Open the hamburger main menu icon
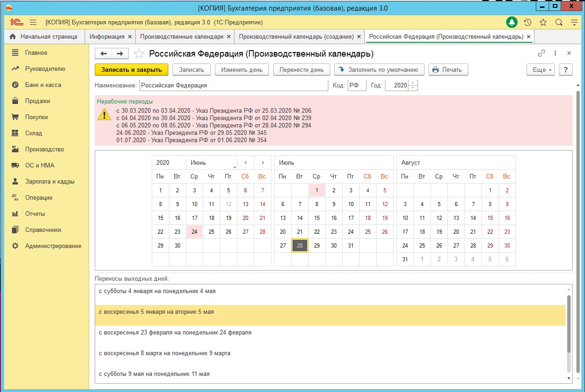Screen dimensions: 585x392 click(x=33, y=22)
